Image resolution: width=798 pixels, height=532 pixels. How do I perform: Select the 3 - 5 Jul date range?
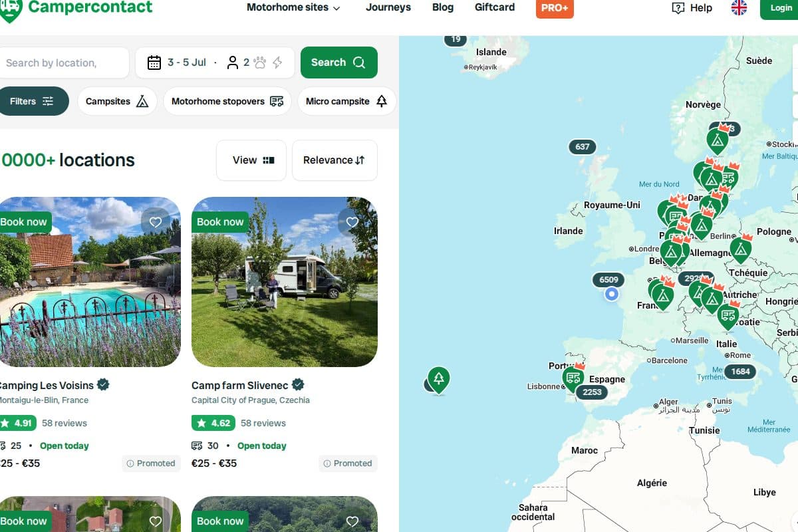coord(187,63)
